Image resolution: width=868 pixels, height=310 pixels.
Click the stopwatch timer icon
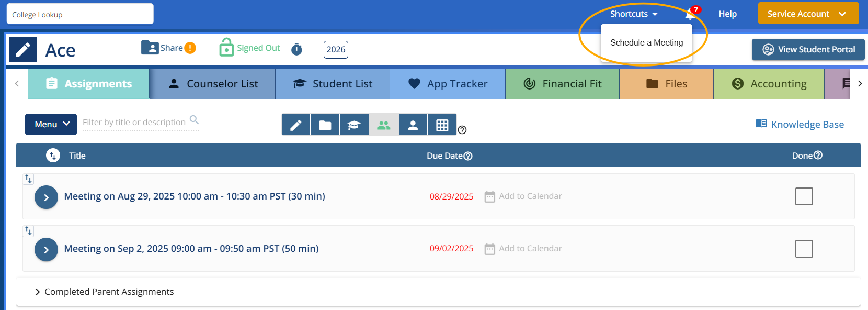296,49
